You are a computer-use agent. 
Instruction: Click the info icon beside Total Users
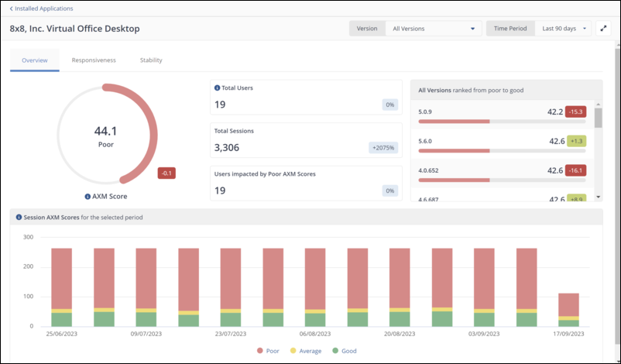[217, 88]
